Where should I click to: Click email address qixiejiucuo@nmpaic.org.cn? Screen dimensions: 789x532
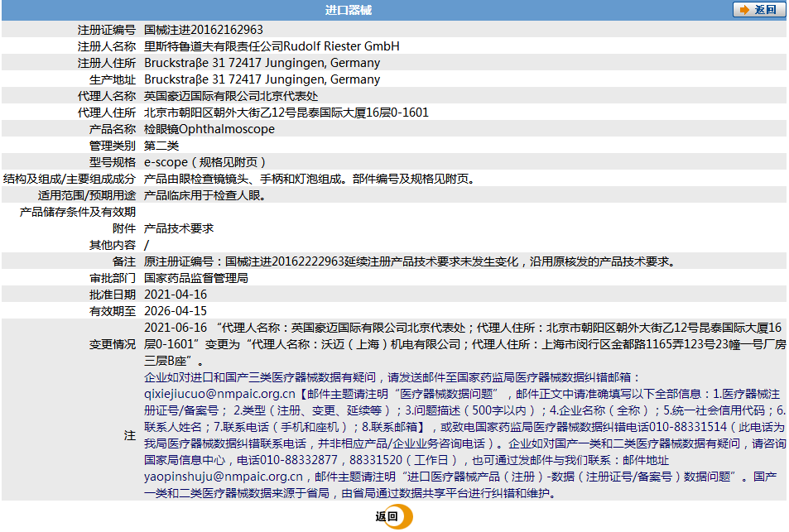click(219, 394)
